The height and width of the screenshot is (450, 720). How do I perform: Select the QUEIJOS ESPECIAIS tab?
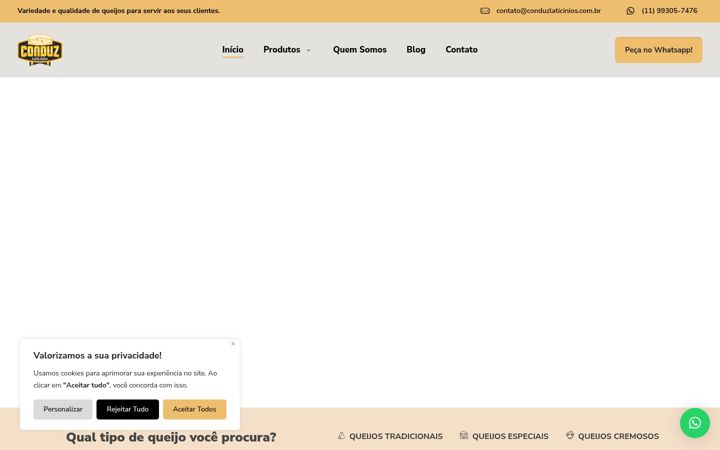[510, 436]
